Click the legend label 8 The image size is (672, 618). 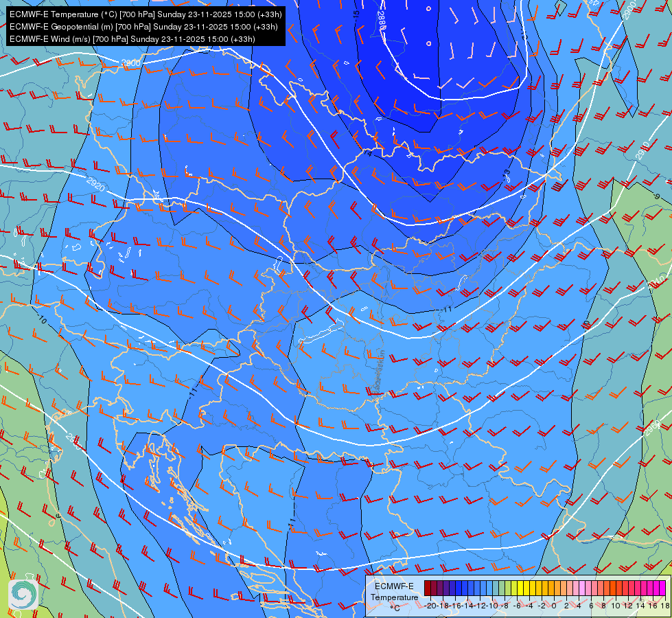tap(603, 606)
